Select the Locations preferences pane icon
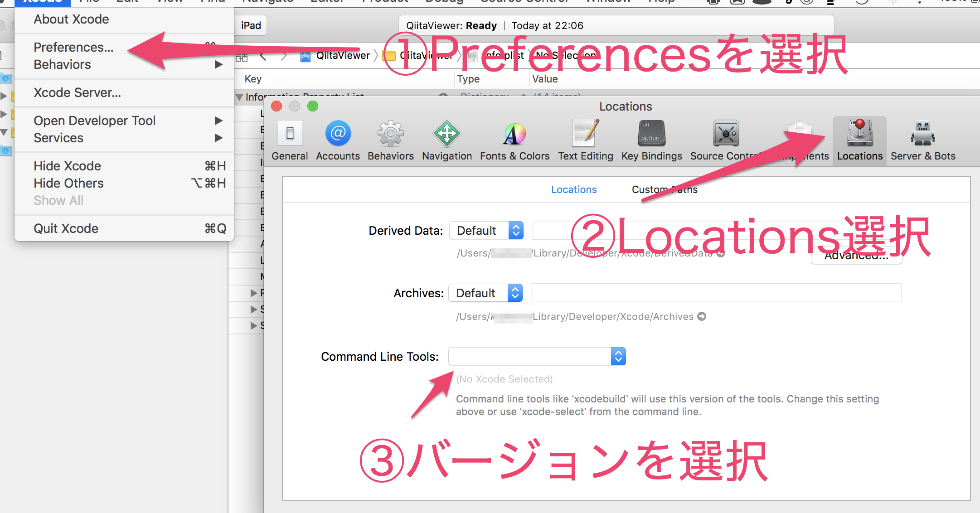 860,140
